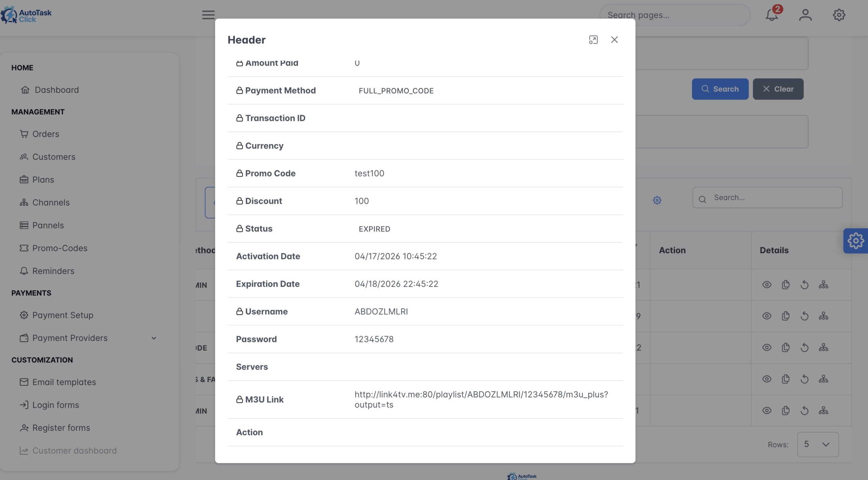Renew (circular arrow) icon in first table row

click(x=804, y=285)
